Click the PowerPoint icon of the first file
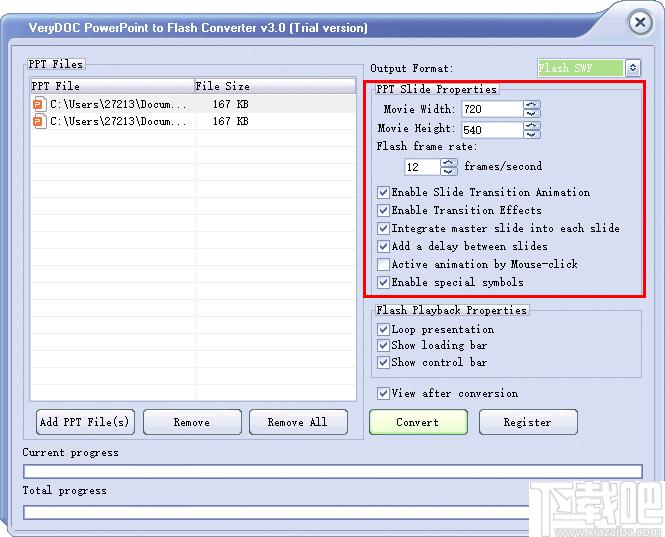Image resolution: width=665 pixels, height=537 pixels. point(39,104)
